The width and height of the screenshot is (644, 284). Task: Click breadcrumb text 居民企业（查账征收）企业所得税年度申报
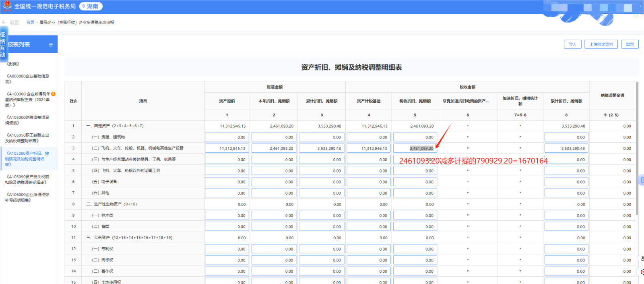tap(77, 23)
